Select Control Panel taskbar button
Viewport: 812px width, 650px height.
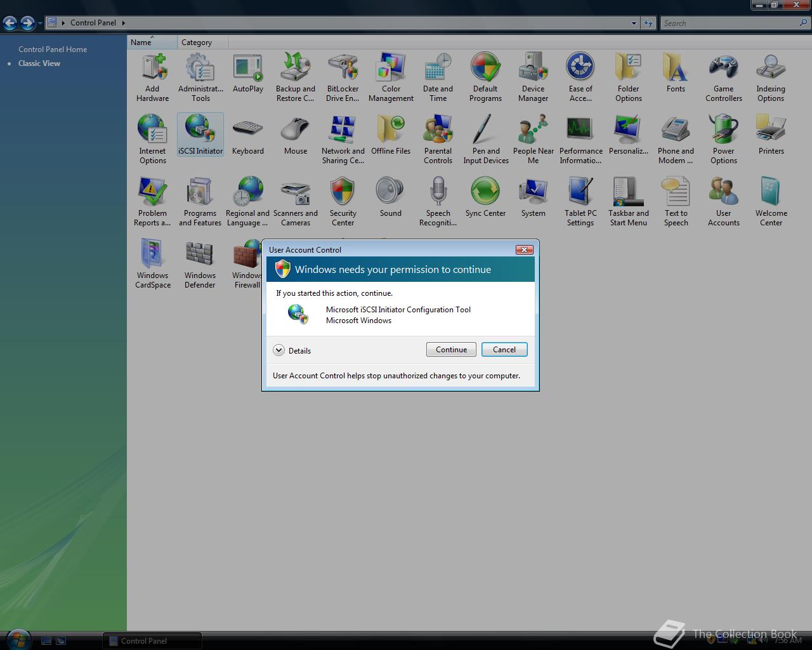pos(152,640)
